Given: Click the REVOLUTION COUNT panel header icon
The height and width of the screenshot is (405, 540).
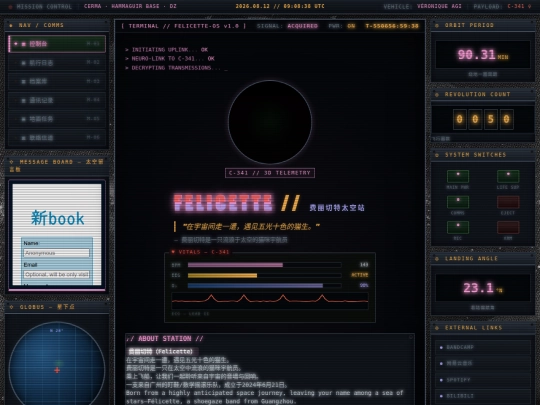Looking at the screenshot, I should (x=437, y=94).
